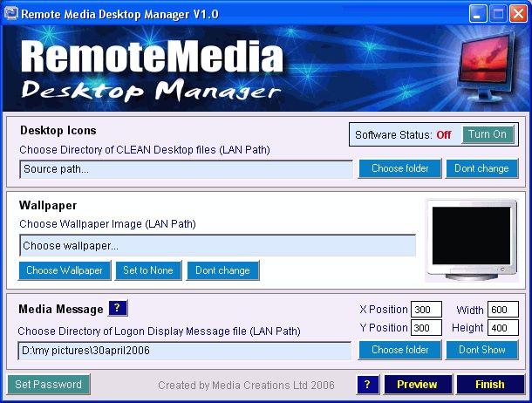Open the Set Password dialog
This screenshot has width=532, height=403.
point(49,385)
